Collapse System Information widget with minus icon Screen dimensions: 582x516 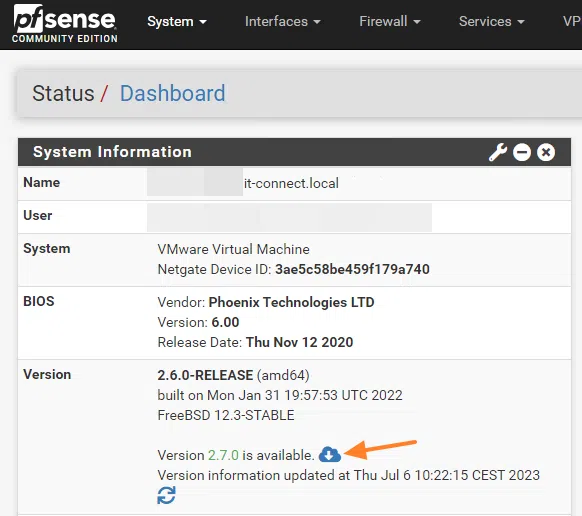click(x=522, y=152)
